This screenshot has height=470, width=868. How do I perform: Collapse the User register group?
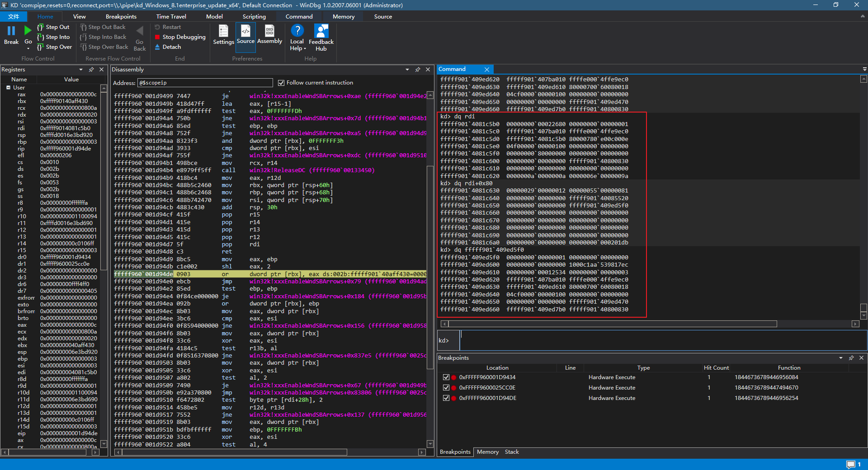pos(8,88)
